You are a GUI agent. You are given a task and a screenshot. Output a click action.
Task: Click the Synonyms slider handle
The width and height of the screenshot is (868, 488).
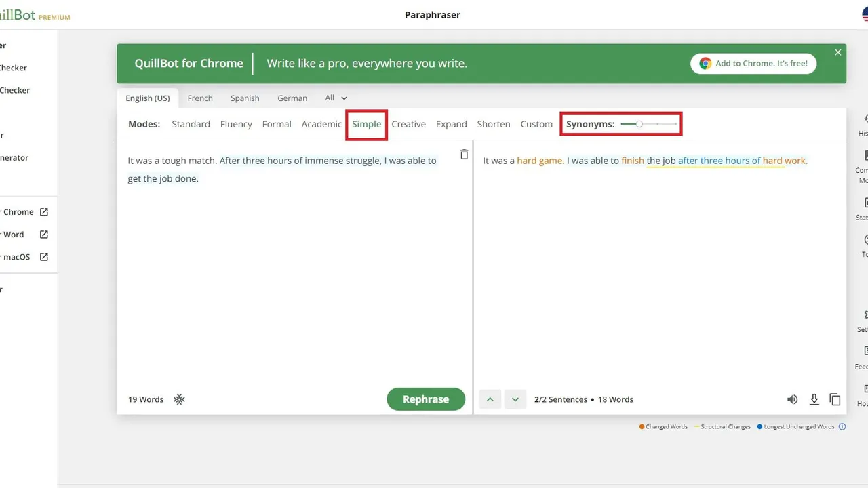point(639,124)
